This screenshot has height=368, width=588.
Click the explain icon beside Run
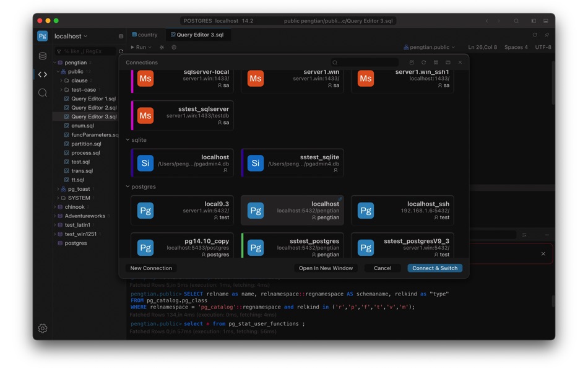(162, 47)
